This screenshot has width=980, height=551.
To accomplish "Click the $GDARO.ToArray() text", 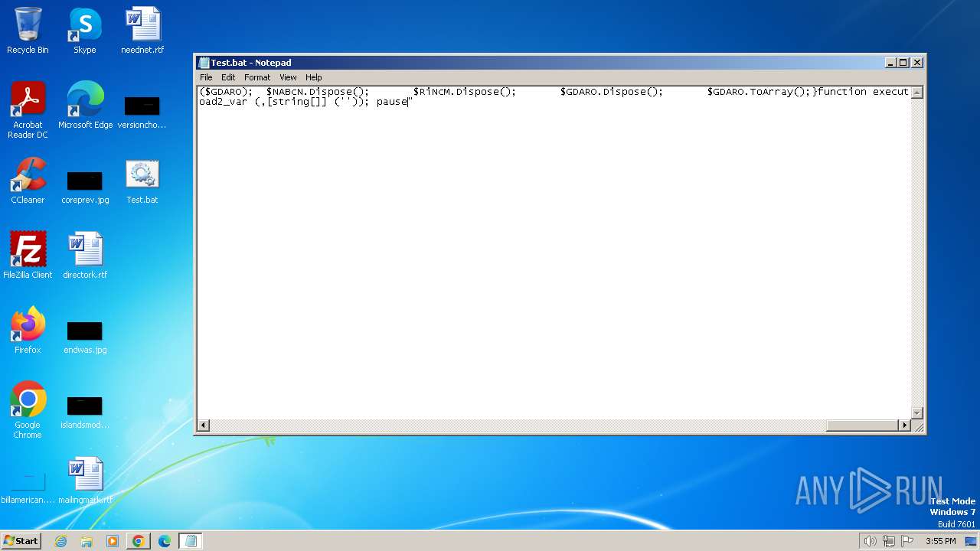I will point(758,92).
